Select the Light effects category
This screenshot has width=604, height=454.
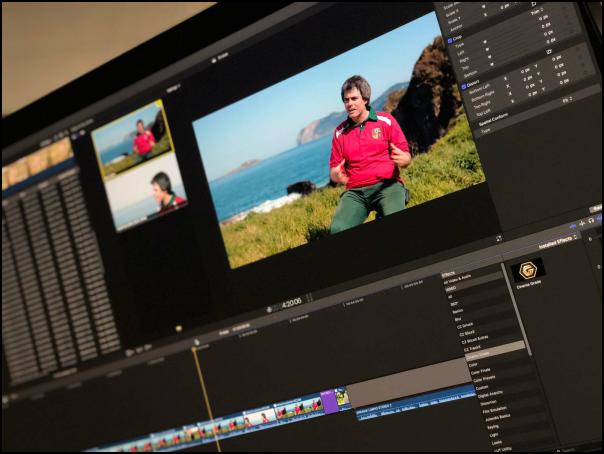[494, 435]
